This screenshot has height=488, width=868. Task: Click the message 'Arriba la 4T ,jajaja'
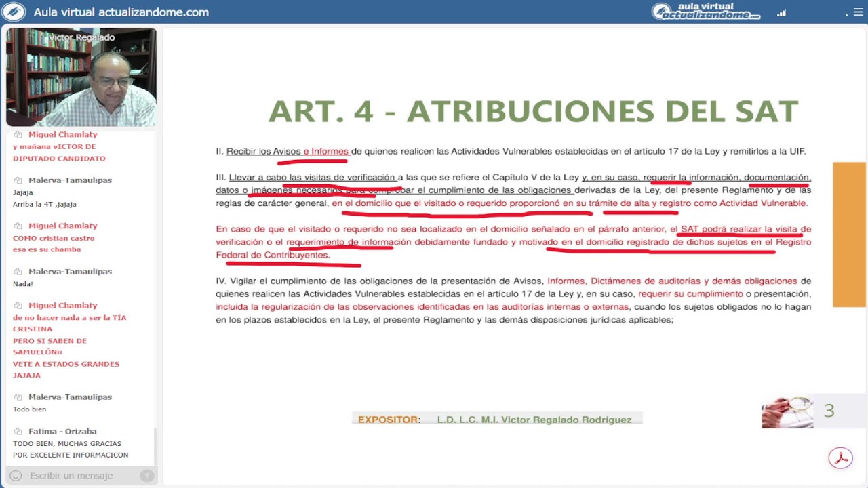pyautogui.click(x=45, y=204)
